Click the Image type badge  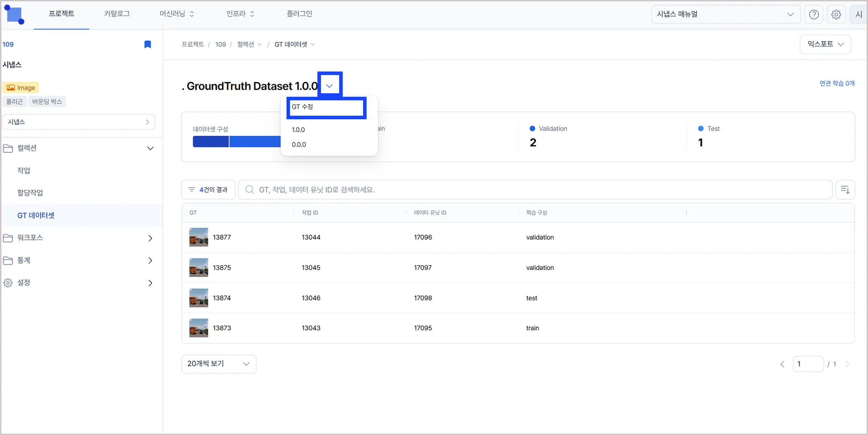[21, 88]
